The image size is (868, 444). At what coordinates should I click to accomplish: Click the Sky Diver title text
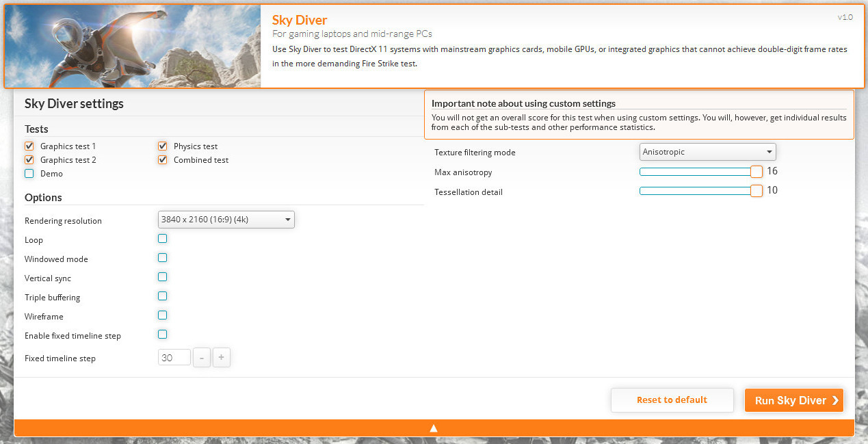point(300,20)
